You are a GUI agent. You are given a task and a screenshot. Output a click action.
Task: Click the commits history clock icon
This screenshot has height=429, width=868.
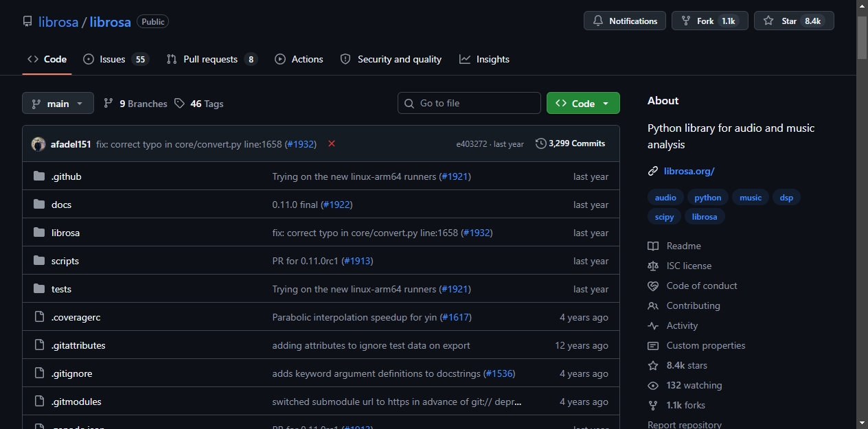541,143
